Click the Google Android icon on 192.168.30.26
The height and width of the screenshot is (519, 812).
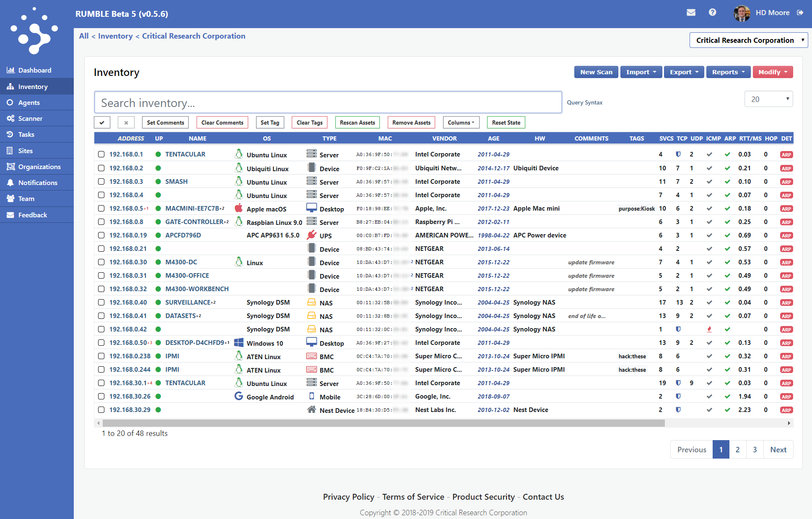239,396
